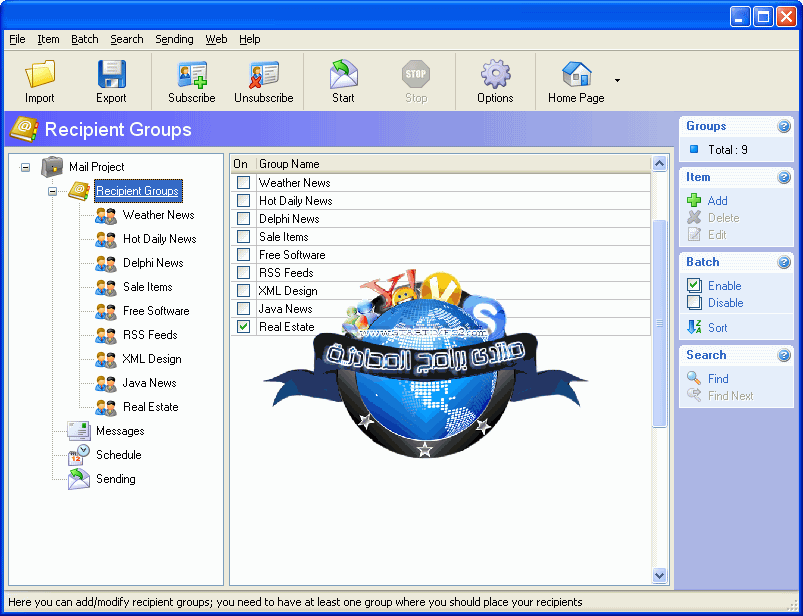Click the Group Name column header

(x=453, y=164)
